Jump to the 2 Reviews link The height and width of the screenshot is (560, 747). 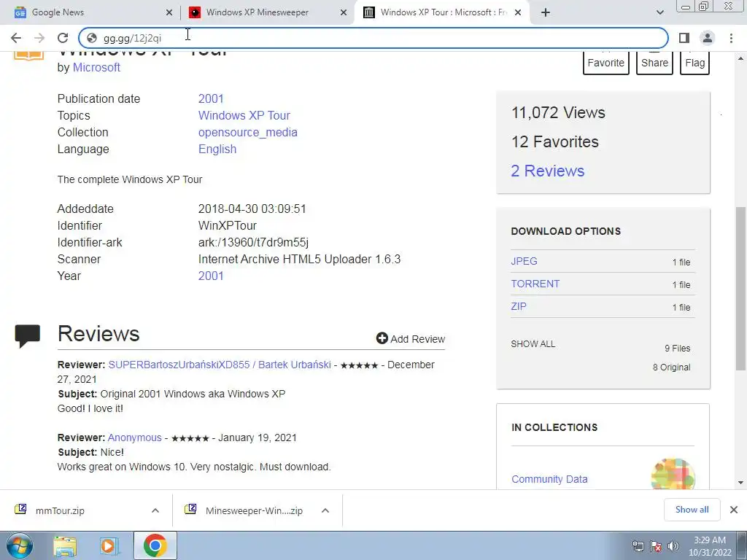547,171
